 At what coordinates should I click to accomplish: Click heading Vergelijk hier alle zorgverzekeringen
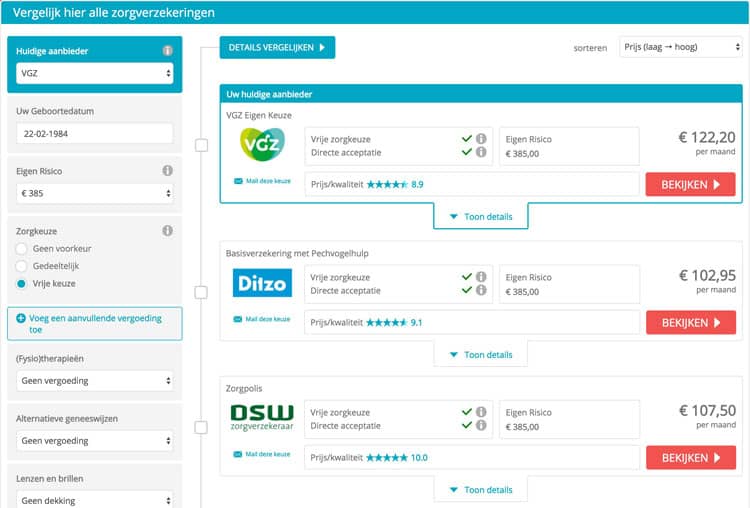(x=114, y=13)
